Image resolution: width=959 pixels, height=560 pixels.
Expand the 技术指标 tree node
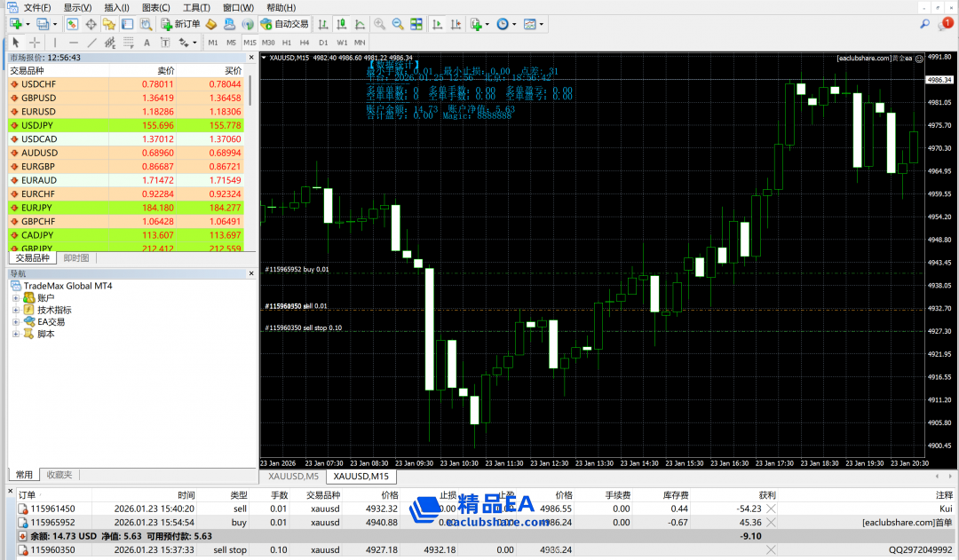16,310
